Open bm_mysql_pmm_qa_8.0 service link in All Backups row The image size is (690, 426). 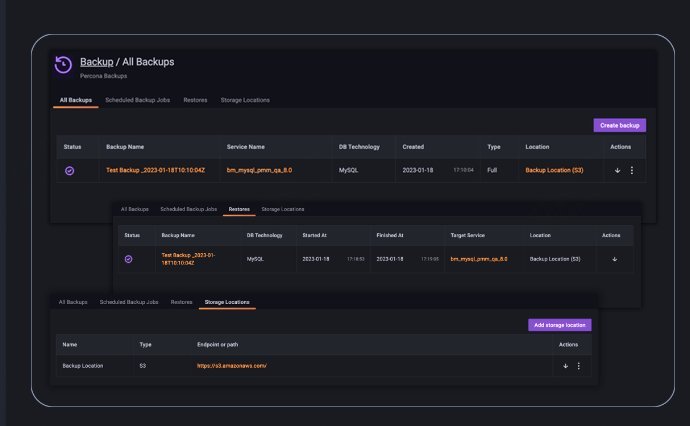(259, 171)
